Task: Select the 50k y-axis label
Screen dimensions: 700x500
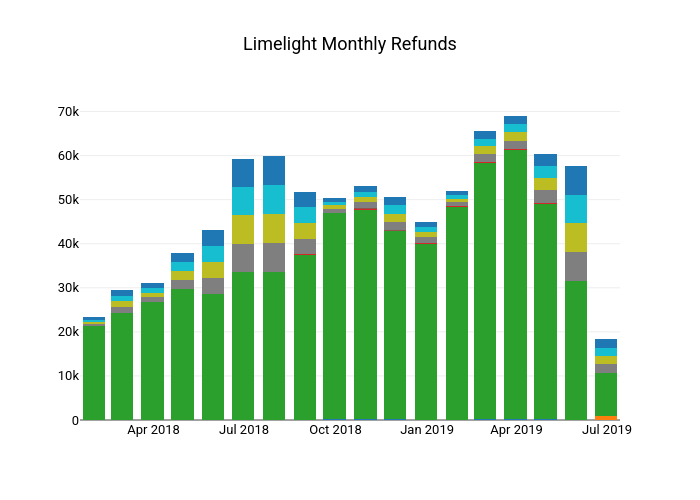Action: (x=68, y=200)
